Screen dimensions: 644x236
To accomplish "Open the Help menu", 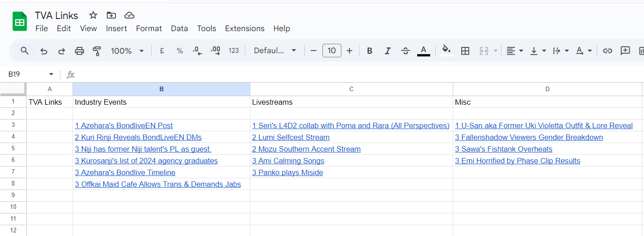I will [x=282, y=28].
